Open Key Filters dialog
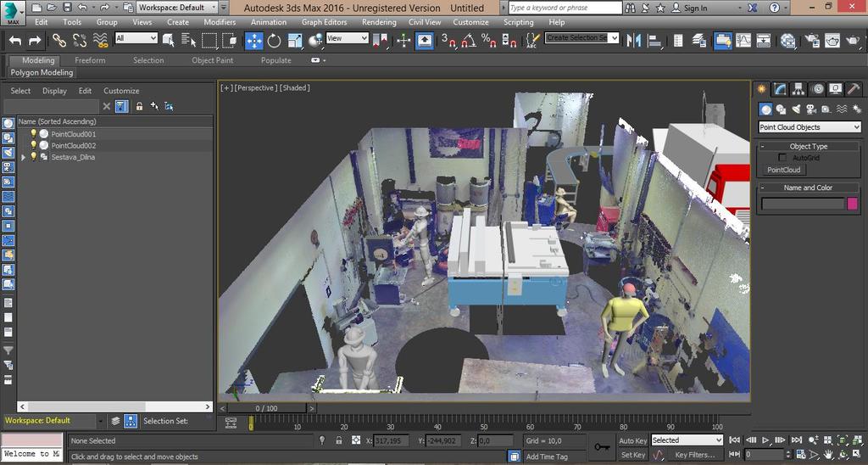The height and width of the screenshot is (465, 868). (x=695, y=455)
